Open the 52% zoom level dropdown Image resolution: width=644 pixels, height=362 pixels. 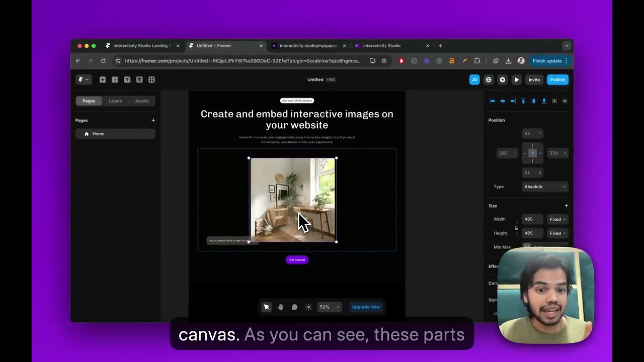(330, 307)
